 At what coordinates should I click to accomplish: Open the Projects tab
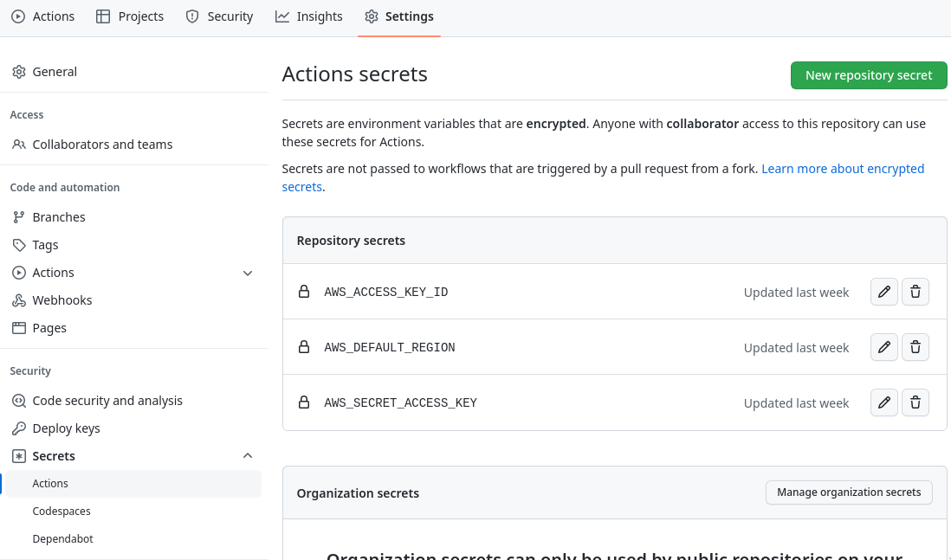click(x=130, y=16)
